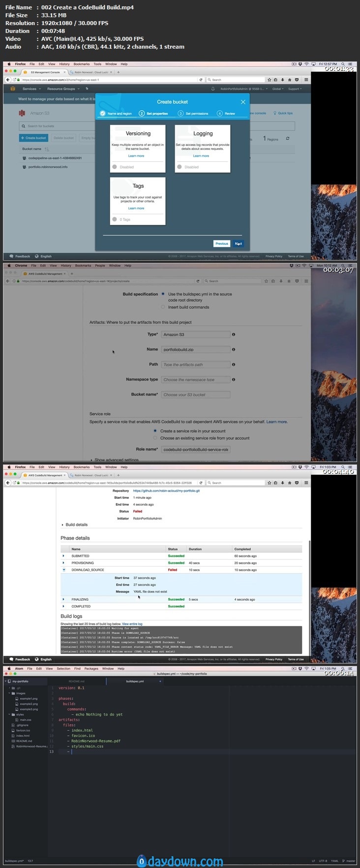The width and height of the screenshot is (360, 868).
Task: Open View entire log link
Action: [132, 624]
